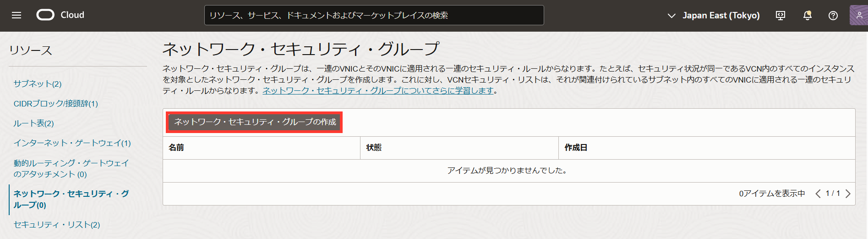Click the Oracle Cloud logo
The height and width of the screenshot is (239, 868).
pyautogui.click(x=45, y=15)
